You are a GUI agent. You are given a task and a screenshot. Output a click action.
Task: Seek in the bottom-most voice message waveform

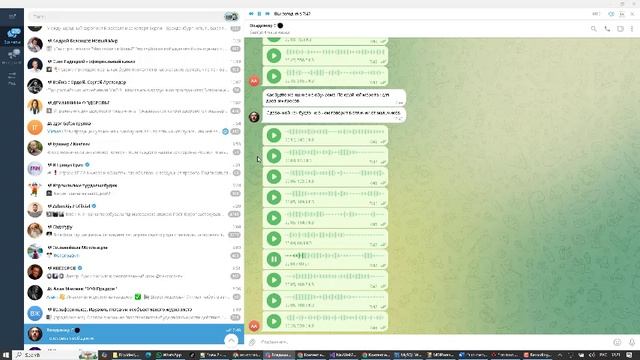click(335, 318)
